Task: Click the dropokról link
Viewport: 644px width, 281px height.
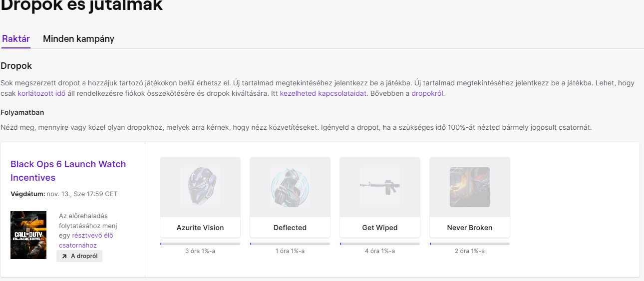Action: pos(427,93)
